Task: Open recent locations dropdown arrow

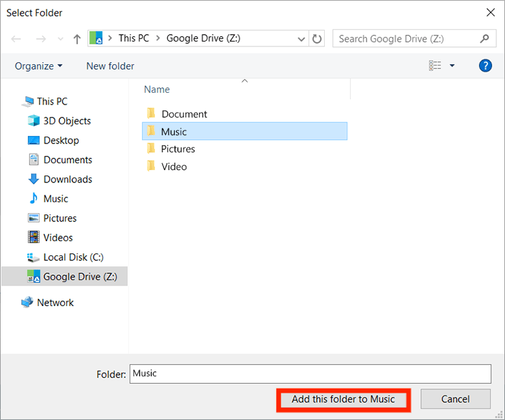Action: [x=60, y=40]
